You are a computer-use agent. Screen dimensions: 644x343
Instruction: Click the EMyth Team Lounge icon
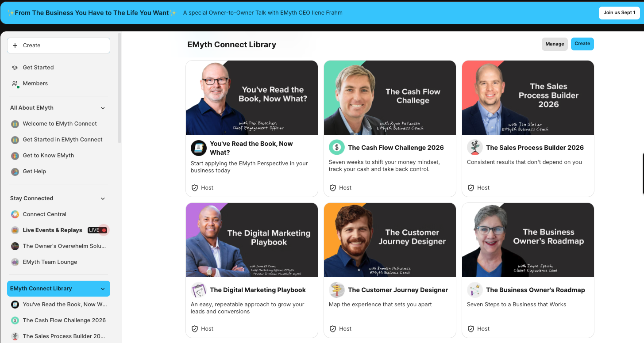[x=15, y=262]
